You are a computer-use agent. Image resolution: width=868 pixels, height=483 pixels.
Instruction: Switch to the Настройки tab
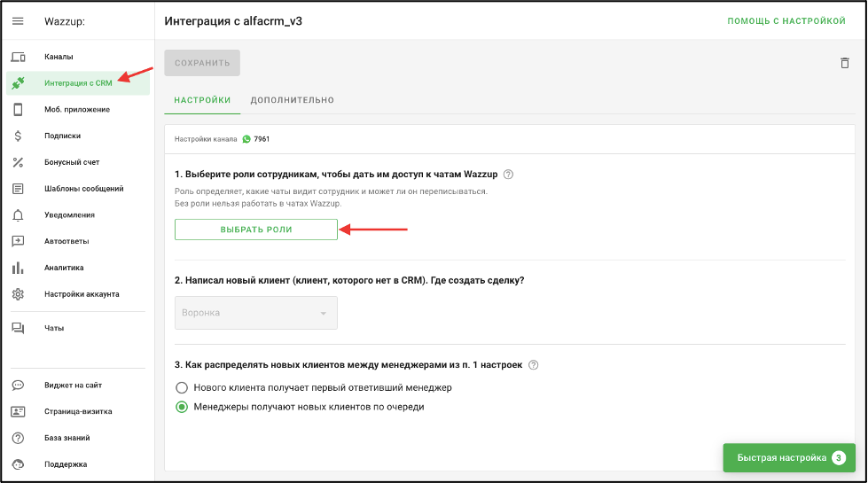click(x=202, y=100)
